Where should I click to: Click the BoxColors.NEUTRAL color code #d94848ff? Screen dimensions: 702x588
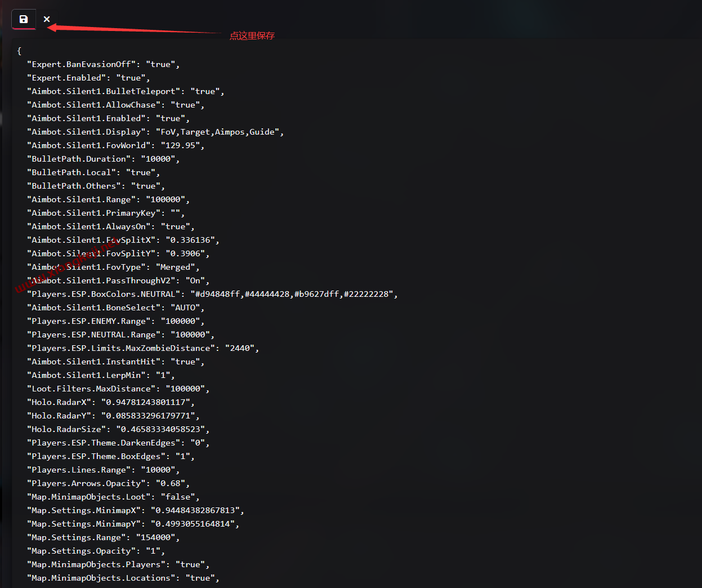217,294
